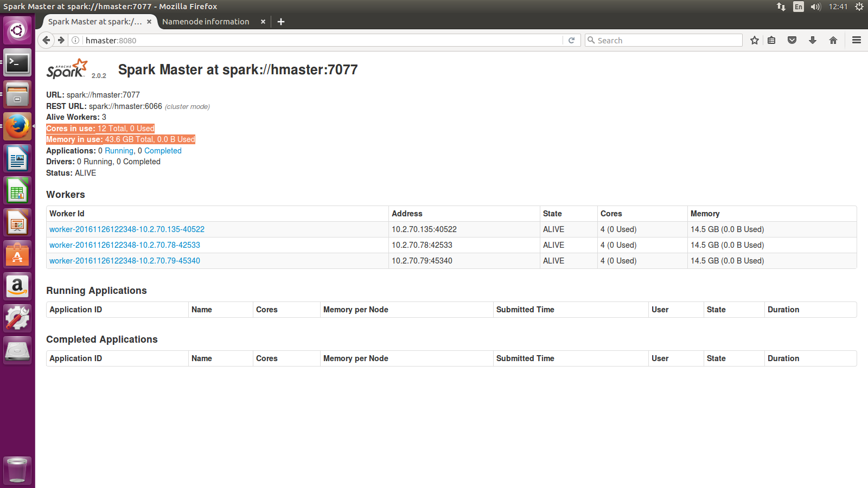Open the Downloads arrow icon

(x=813, y=40)
